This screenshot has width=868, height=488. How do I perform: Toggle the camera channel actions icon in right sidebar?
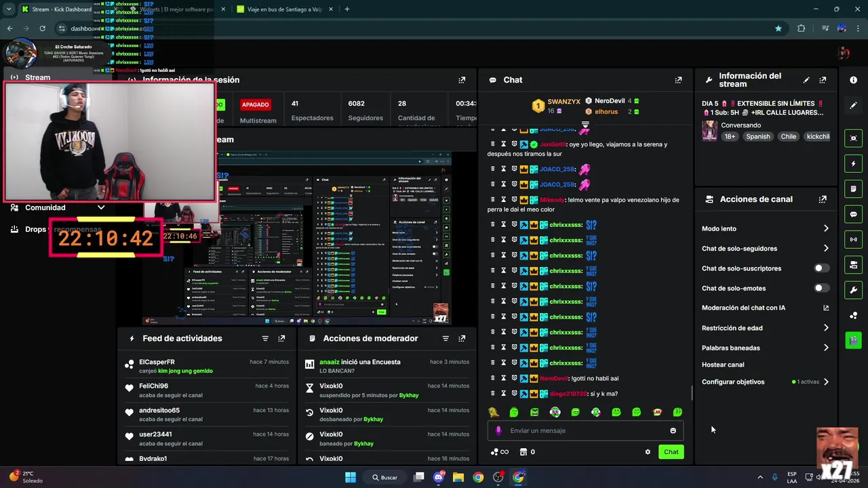coord(853,264)
